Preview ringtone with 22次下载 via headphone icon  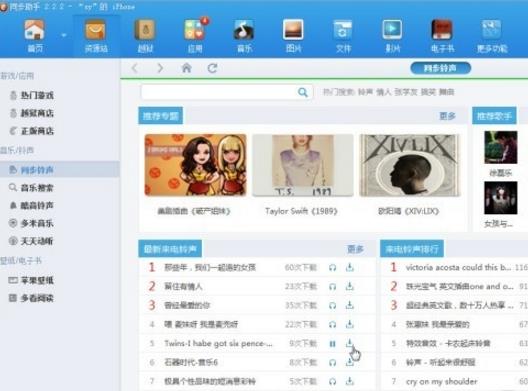coord(332,325)
